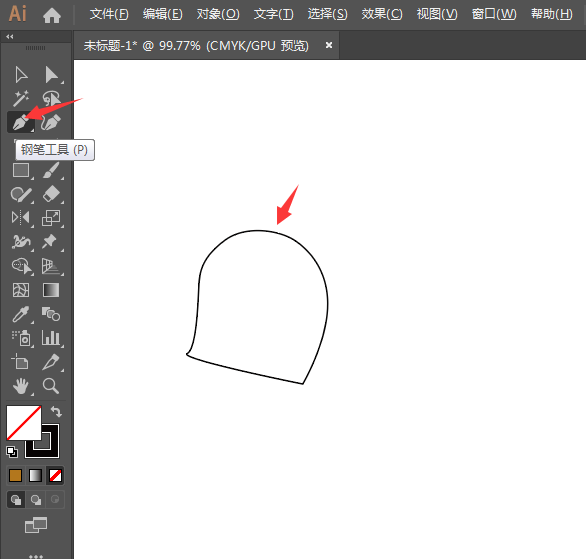Activate the Eyedropper tool
The height and width of the screenshot is (559, 586).
tap(21, 314)
